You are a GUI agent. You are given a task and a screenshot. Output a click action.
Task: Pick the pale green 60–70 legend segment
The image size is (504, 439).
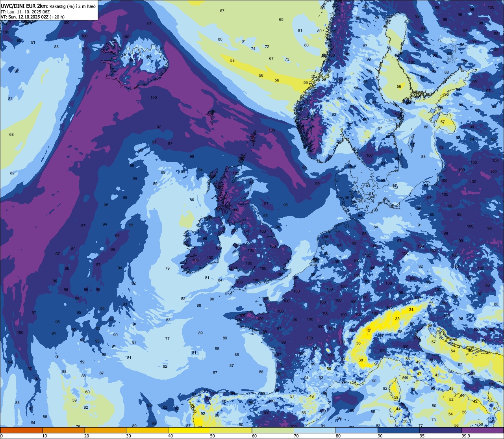pos(273,430)
